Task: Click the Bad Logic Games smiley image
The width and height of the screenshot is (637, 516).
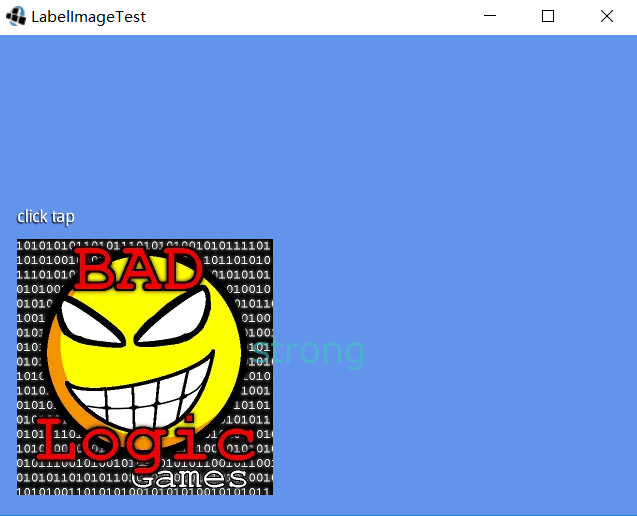Action: click(x=145, y=367)
